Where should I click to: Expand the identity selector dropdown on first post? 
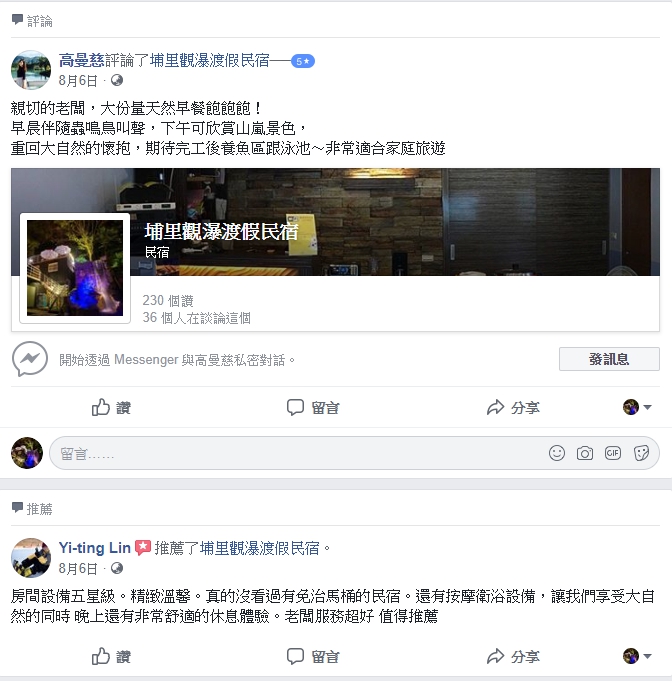point(637,407)
